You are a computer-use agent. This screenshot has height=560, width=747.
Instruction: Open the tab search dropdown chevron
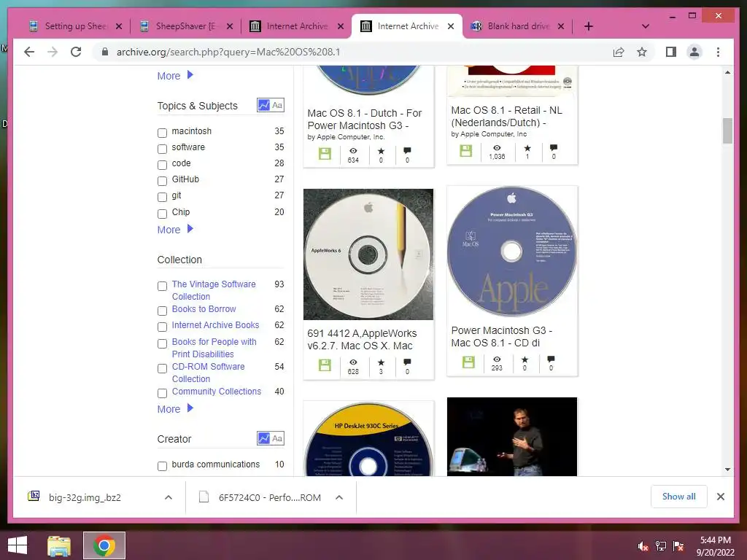click(x=645, y=26)
